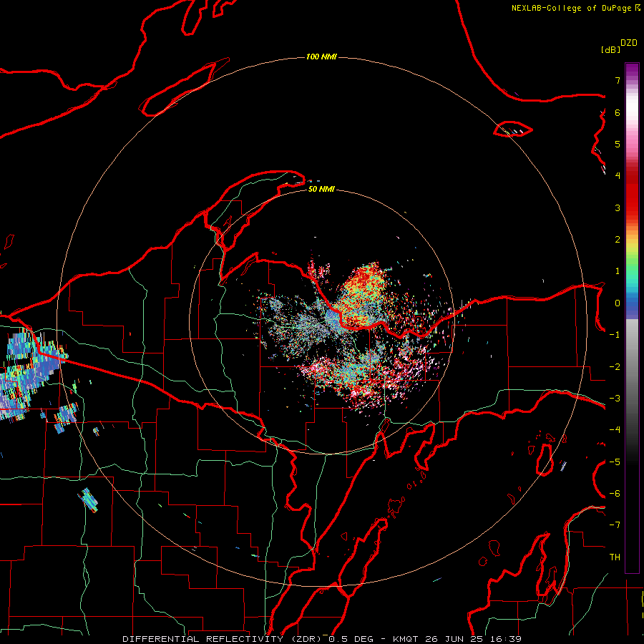Click the TH threshold label on the scale
Image resolution: width=644 pixels, height=644 pixels.
615,557
